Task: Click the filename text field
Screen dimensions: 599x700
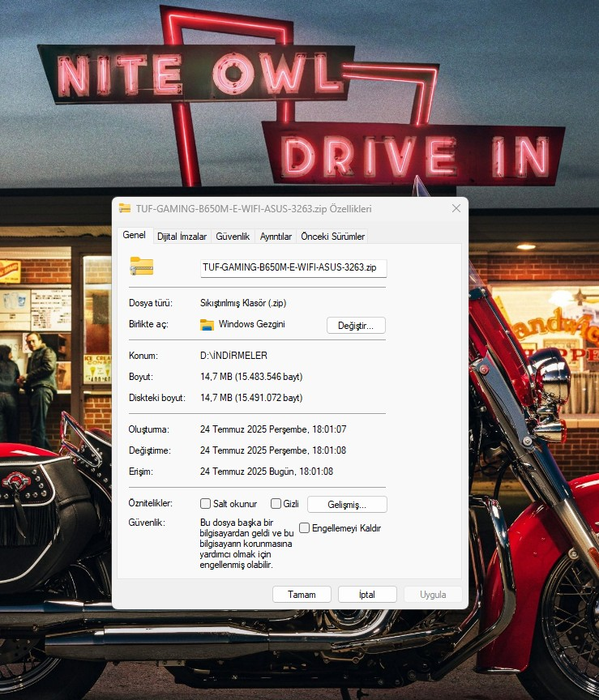Action: click(x=293, y=268)
